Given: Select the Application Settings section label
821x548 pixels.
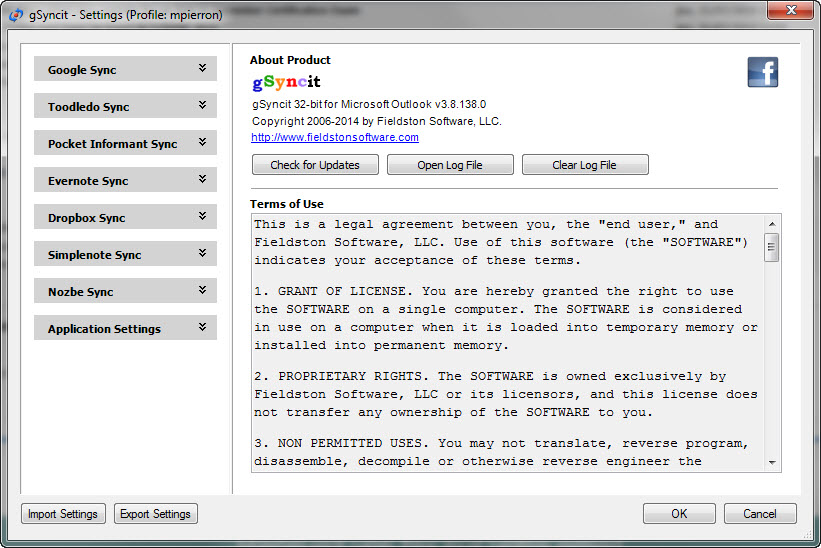Looking at the screenshot, I should click(x=104, y=329).
